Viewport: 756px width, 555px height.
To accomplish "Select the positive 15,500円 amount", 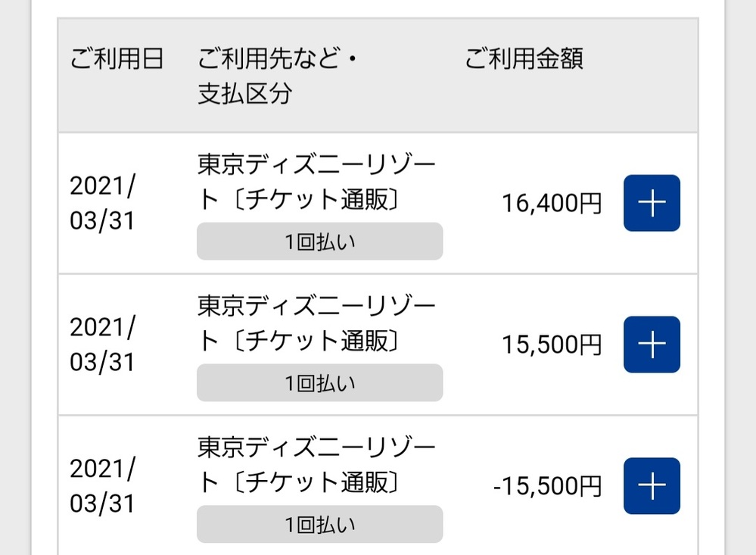I will (552, 345).
